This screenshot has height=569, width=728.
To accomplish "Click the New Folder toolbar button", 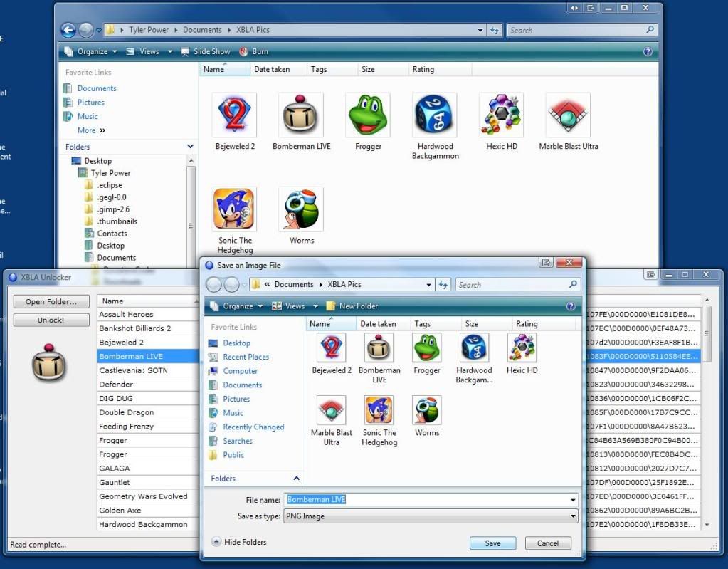I will point(352,306).
